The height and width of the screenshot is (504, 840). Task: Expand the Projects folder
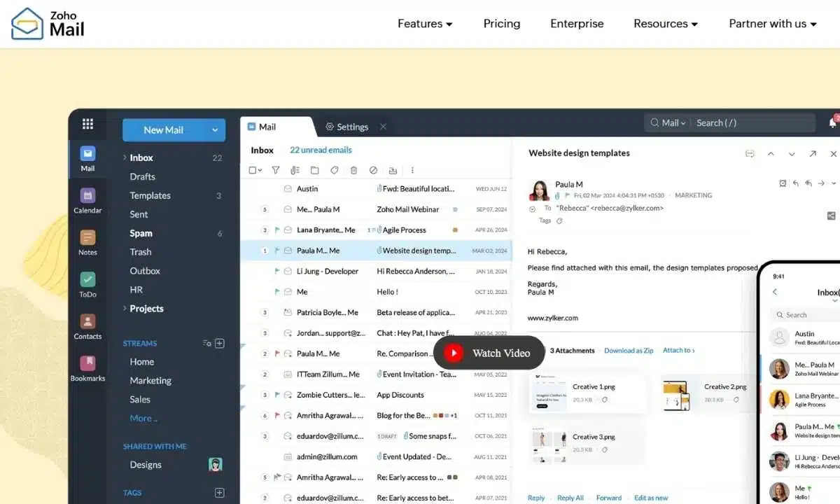[125, 308]
